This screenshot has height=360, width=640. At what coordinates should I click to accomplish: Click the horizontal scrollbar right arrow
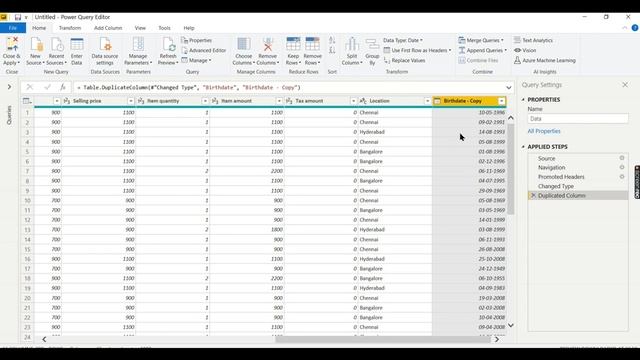(x=497, y=339)
